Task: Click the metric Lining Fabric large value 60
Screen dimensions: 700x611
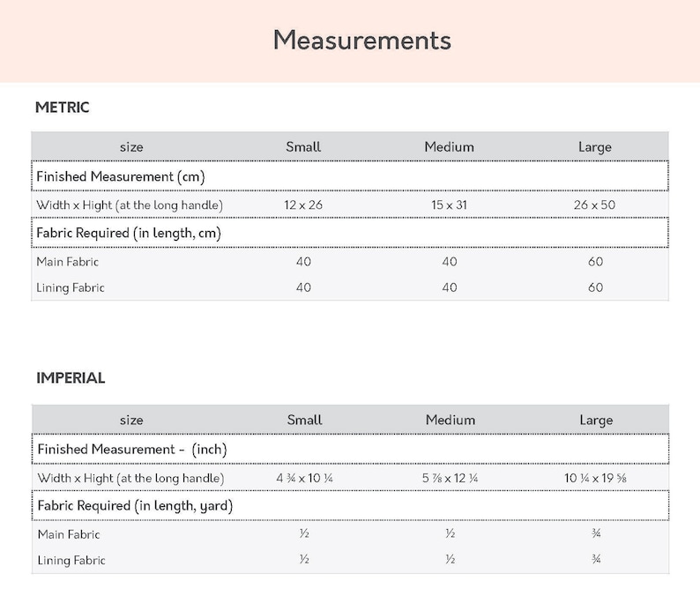Action: click(596, 287)
